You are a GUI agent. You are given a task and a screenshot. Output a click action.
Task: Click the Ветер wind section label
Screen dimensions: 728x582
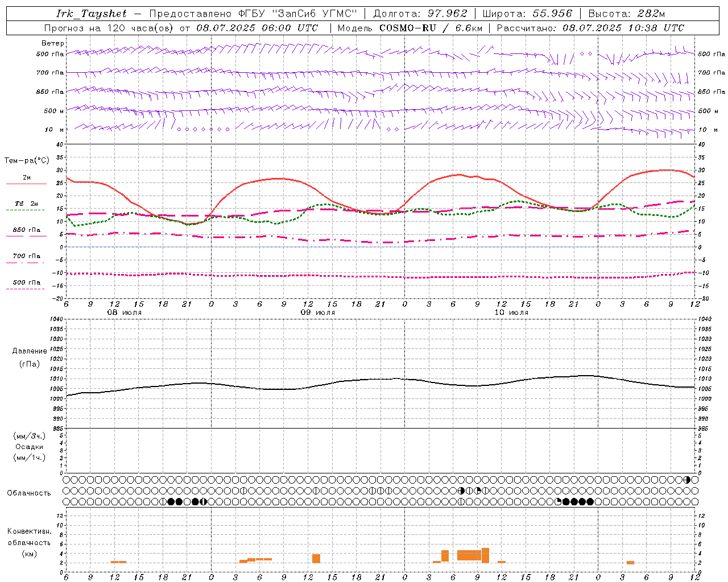(x=53, y=43)
